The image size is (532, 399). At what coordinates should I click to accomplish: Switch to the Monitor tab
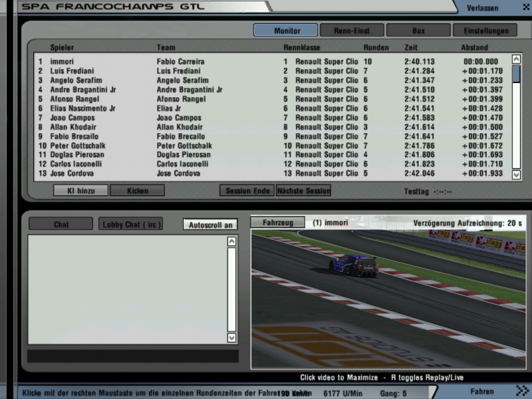pos(286,31)
